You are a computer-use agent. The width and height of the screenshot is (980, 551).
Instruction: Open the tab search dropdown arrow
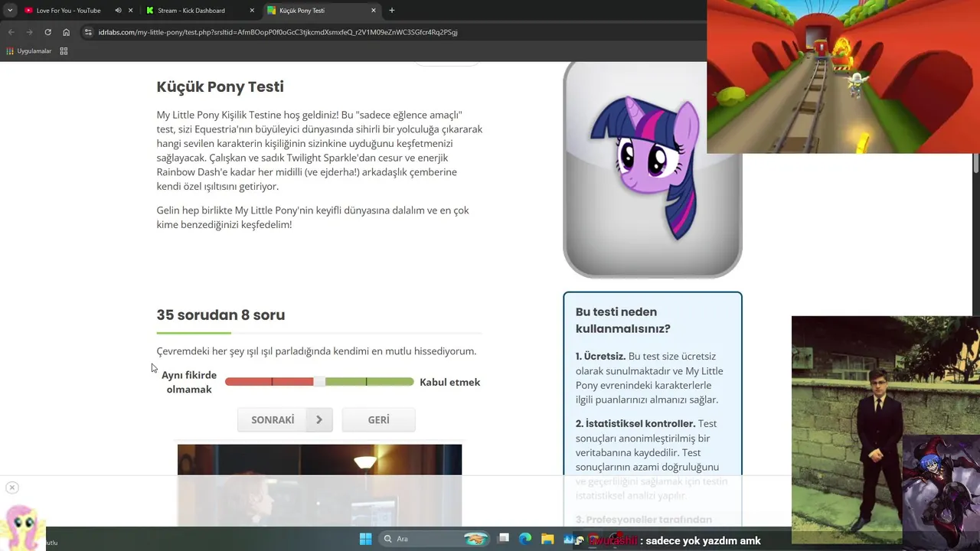point(10,11)
